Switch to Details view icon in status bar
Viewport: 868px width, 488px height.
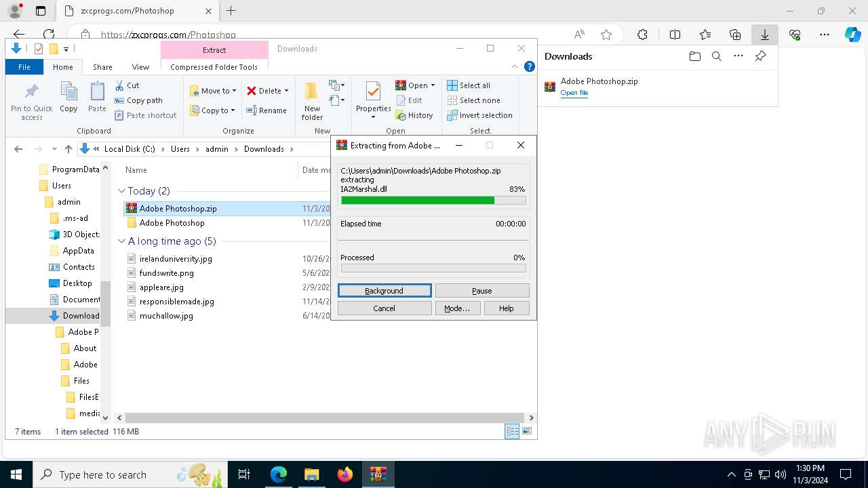[512, 431]
